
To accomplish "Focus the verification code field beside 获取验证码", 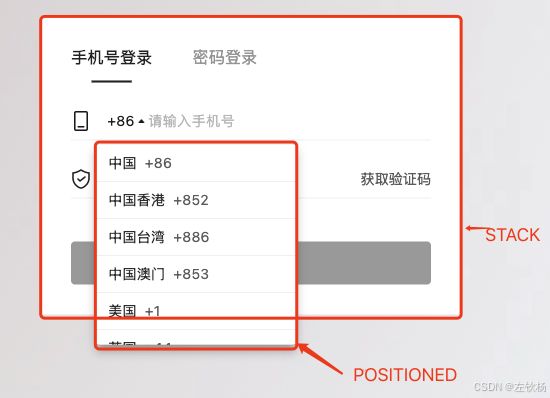I will tap(328, 179).
